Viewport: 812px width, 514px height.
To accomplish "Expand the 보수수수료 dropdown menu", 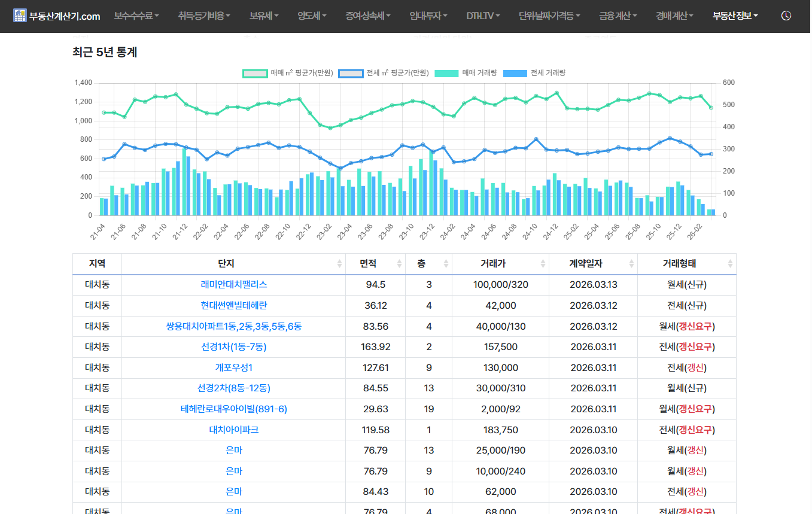I will [x=136, y=16].
